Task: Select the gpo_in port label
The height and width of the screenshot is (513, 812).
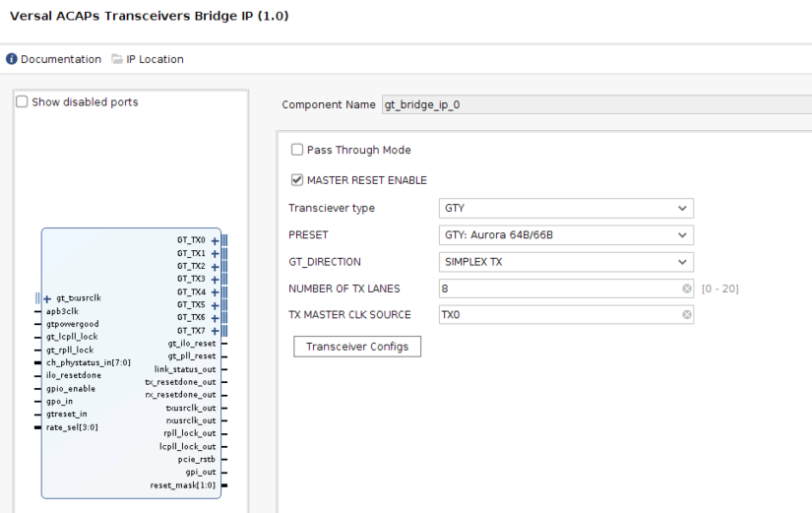Action: click(60, 402)
